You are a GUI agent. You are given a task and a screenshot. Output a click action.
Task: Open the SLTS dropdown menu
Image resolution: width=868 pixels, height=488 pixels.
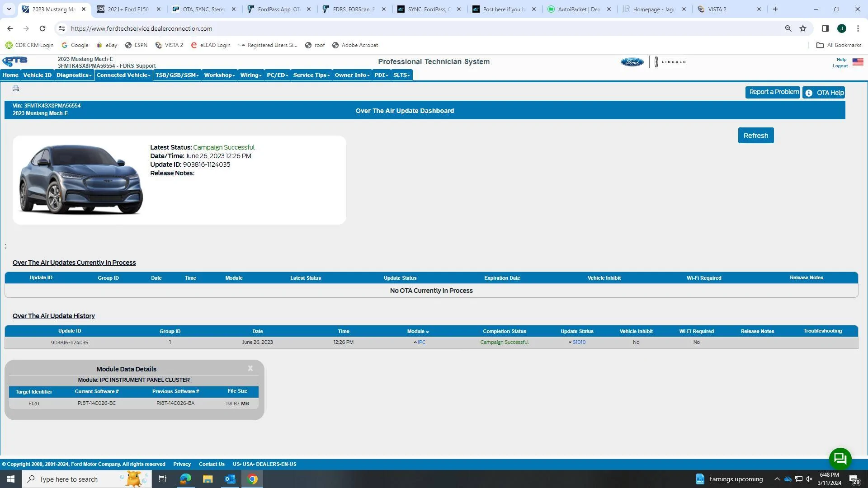pyautogui.click(x=401, y=75)
